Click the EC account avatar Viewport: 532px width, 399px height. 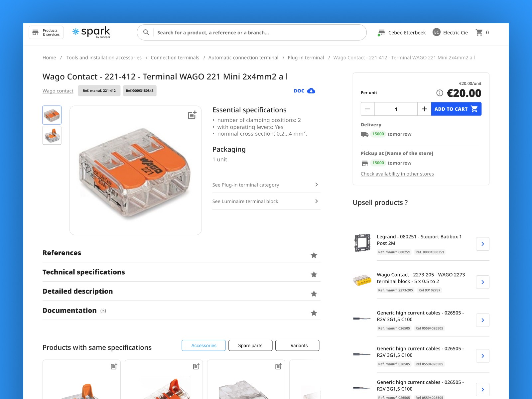coord(437,32)
